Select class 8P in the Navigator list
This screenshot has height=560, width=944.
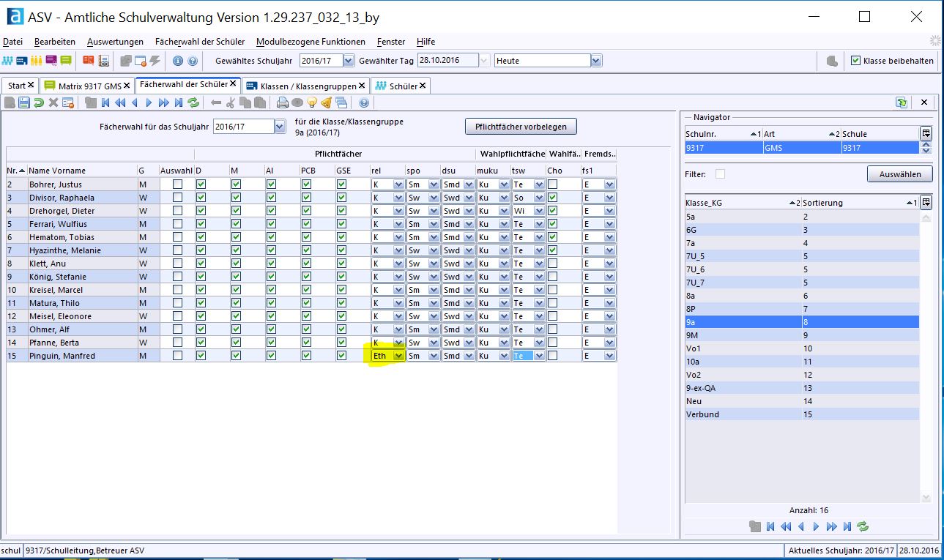click(802, 309)
